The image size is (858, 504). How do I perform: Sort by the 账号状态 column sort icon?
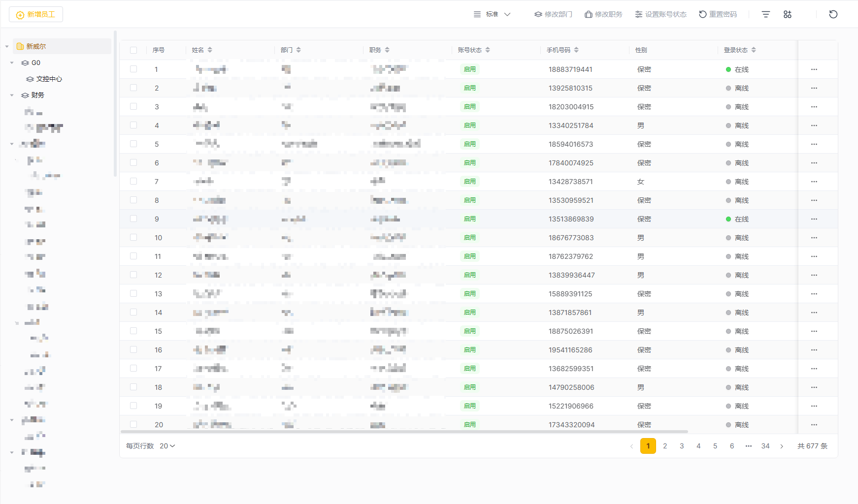(488, 50)
